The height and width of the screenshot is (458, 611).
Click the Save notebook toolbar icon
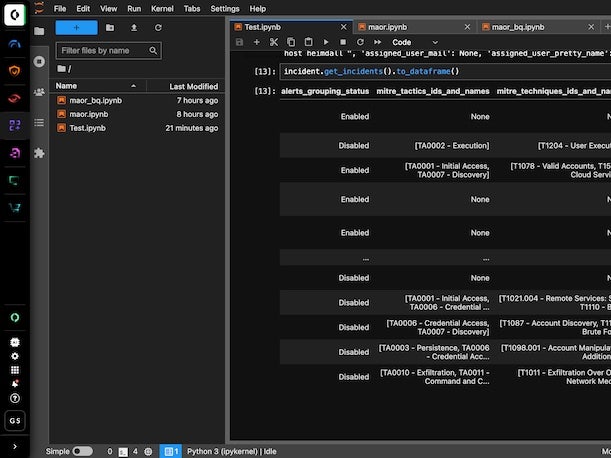pos(239,42)
